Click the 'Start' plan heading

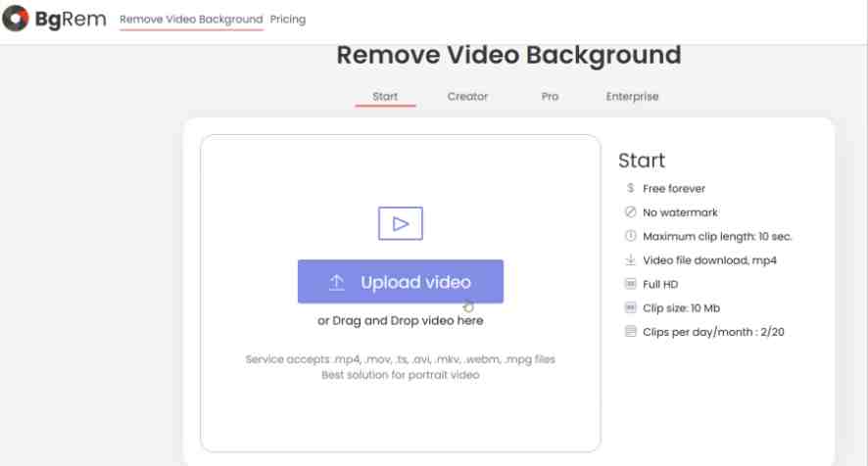(642, 161)
